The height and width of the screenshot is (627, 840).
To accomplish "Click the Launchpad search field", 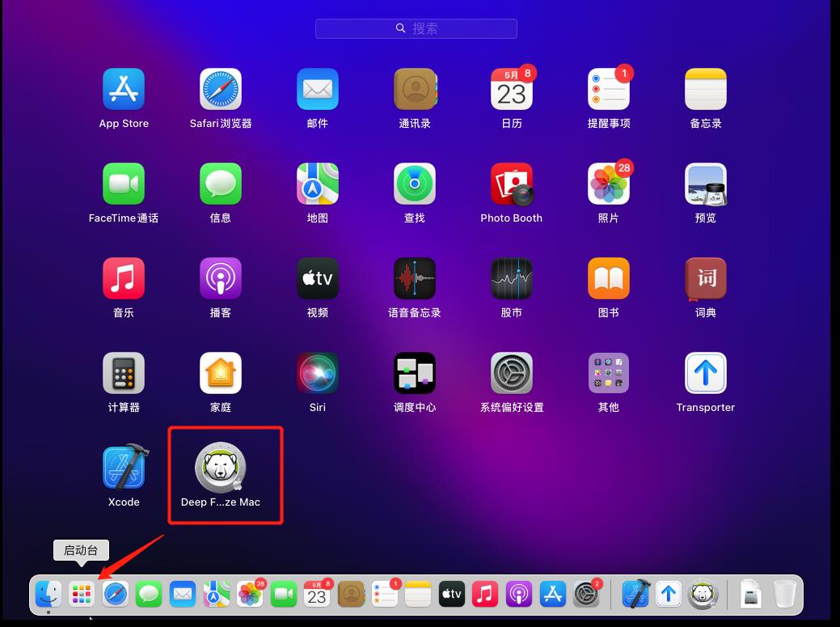I will click(416, 28).
